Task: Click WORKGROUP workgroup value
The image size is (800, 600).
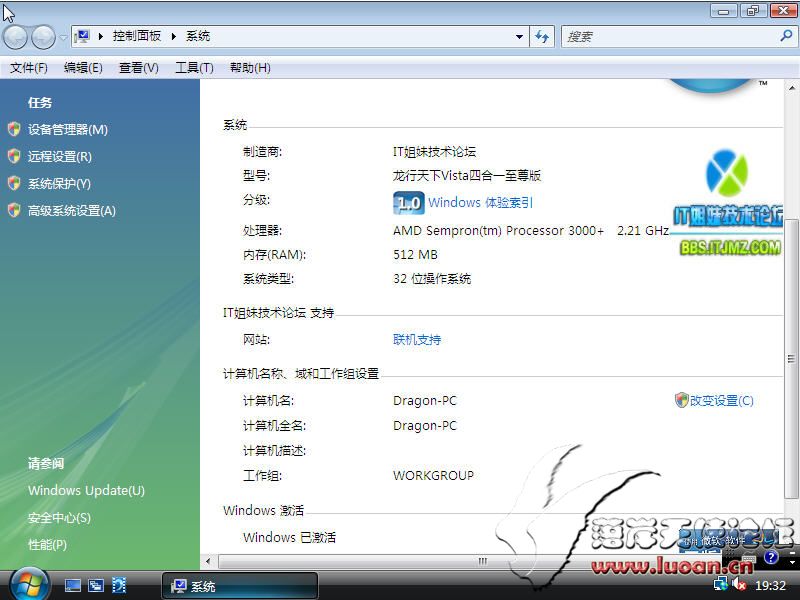Action: click(433, 476)
